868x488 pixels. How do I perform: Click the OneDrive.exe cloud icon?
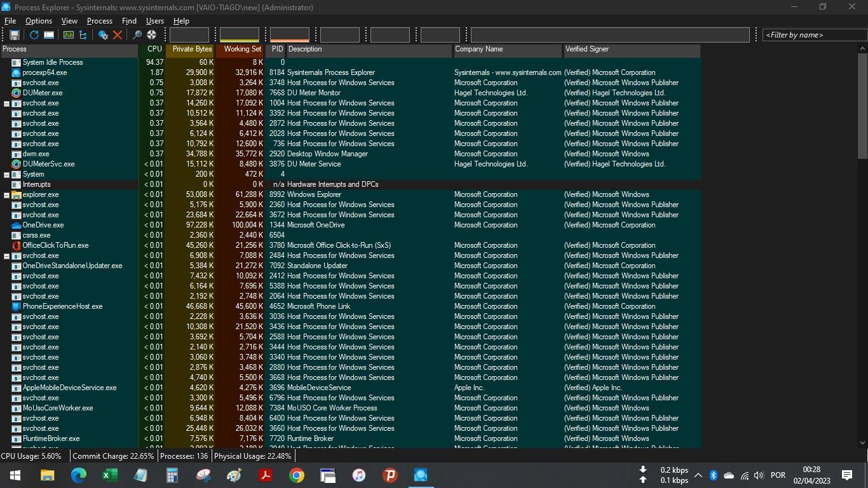[x=17, y=225]
